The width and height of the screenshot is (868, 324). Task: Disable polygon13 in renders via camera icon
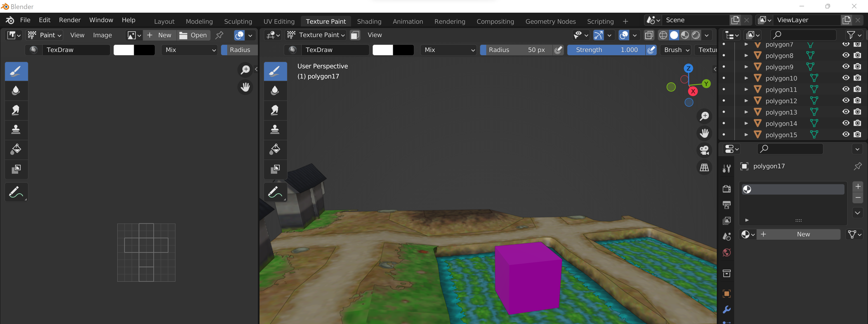click(857, 112)
